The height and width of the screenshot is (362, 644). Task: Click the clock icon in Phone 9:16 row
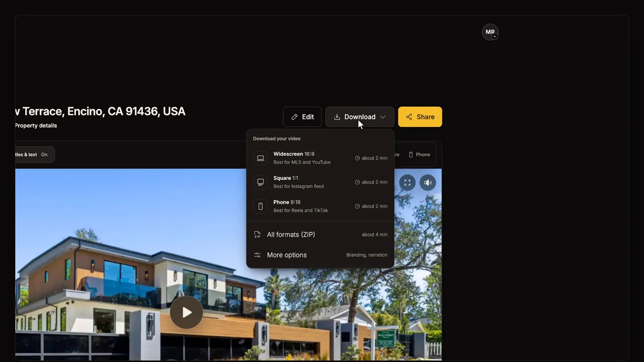[357, 206]
